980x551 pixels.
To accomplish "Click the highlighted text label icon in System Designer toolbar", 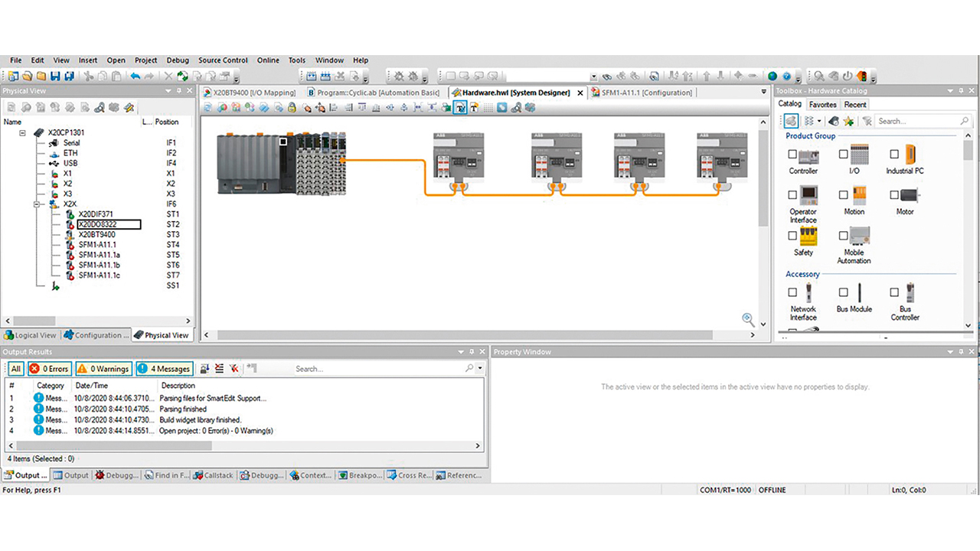I will (460, 108).
